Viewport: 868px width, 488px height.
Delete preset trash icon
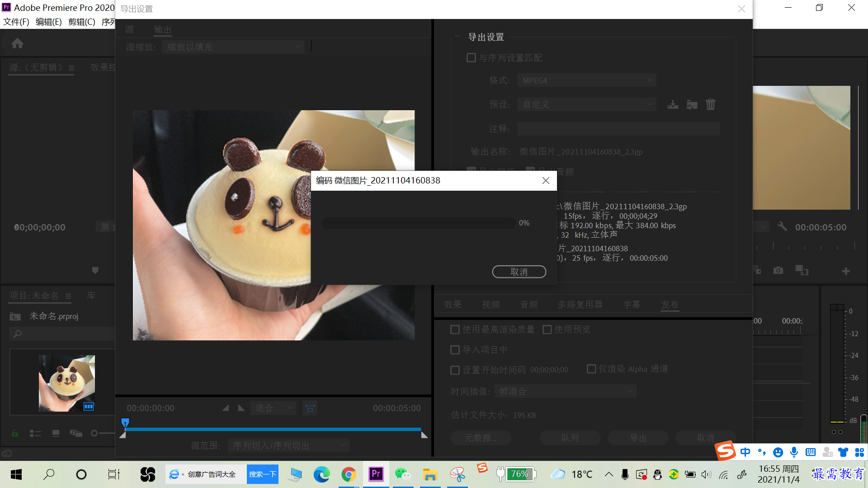click(x=711, y=105)
